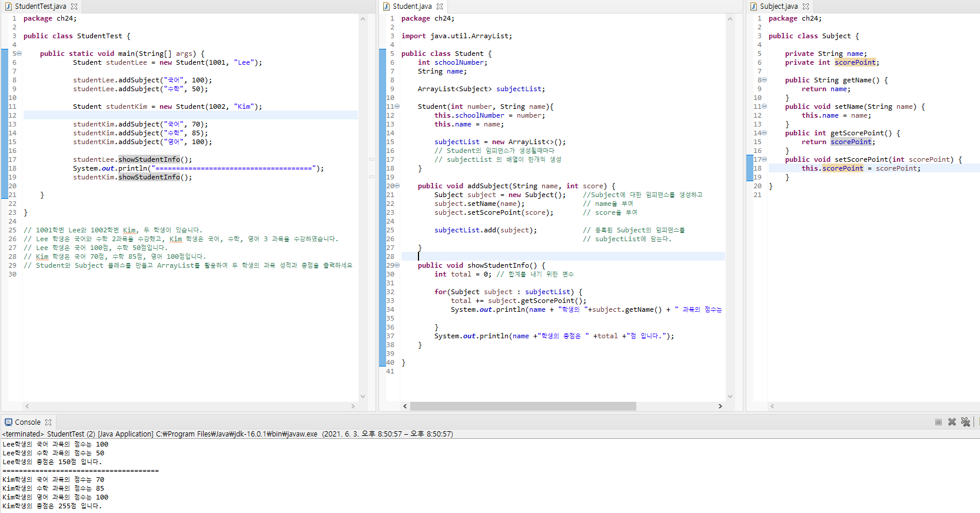Click left scroll arrow in Student.java editor
This screenshot has height=513, width=980.
pos(405,407)
